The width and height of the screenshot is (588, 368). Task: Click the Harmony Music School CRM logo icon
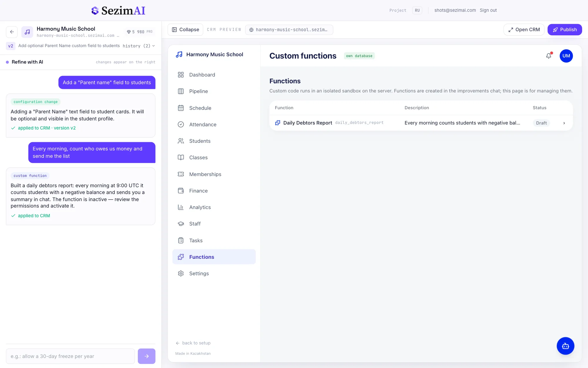[x=179, y=54]
